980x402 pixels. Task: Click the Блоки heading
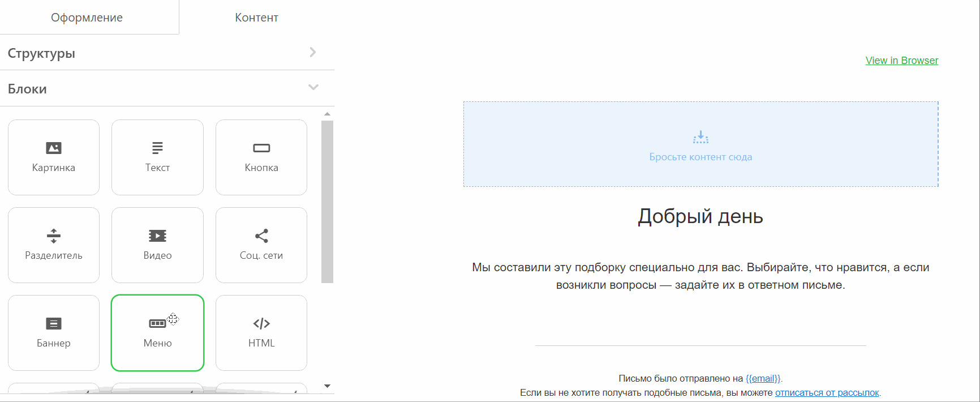27,89
